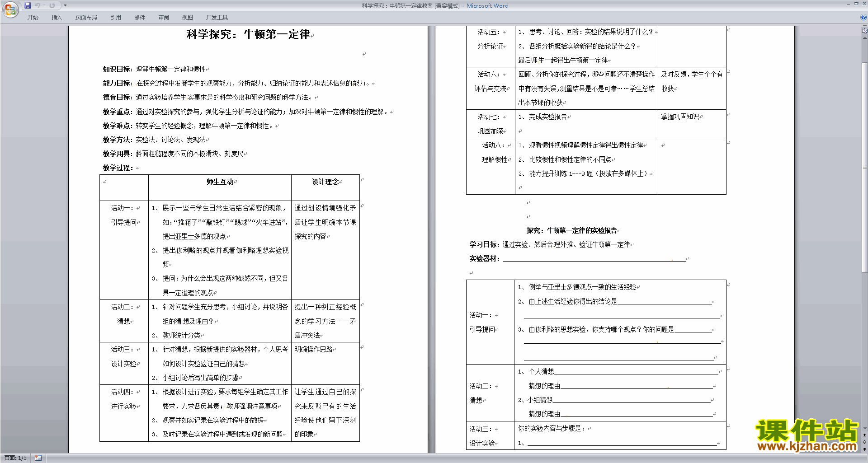Click the 活动七：巩固加深 cell

pos(491,123)
